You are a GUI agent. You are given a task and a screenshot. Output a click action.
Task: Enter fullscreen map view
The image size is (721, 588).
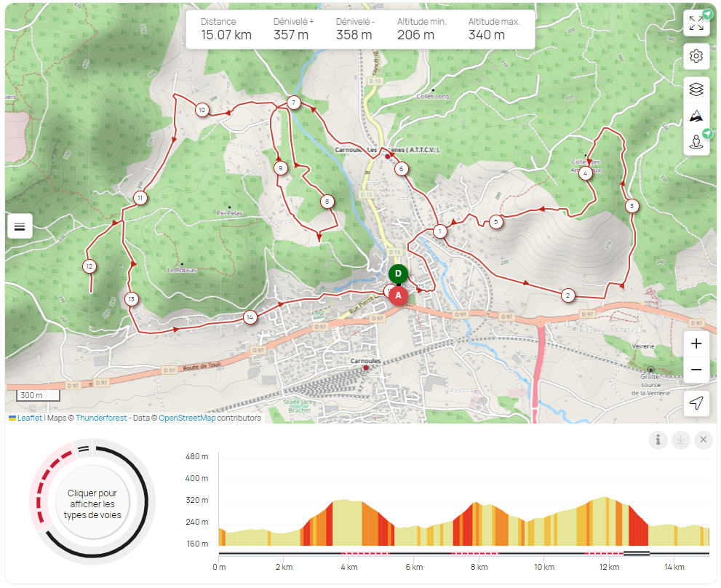[x=696, y=23]
